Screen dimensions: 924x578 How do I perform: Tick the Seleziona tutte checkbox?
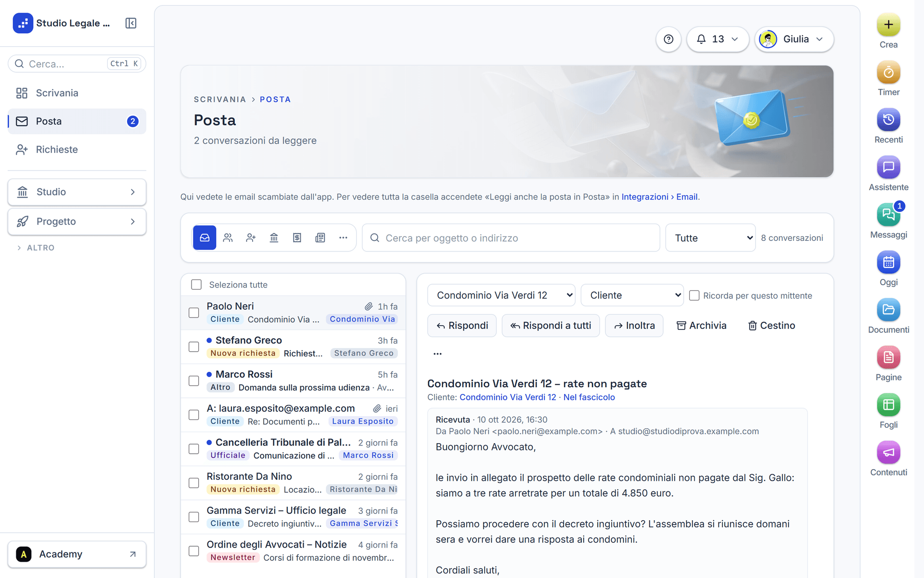coord(196,285)
